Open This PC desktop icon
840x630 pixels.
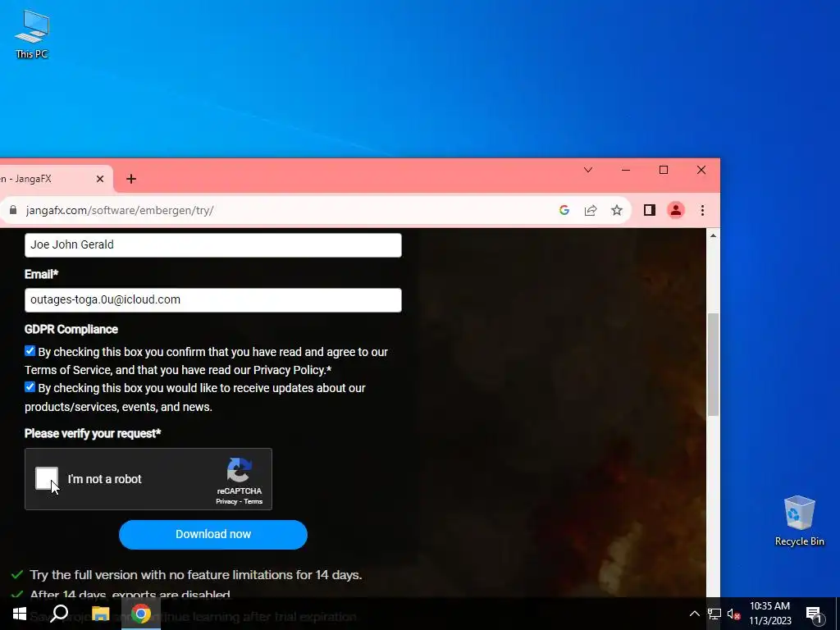[x=32, y=34]
